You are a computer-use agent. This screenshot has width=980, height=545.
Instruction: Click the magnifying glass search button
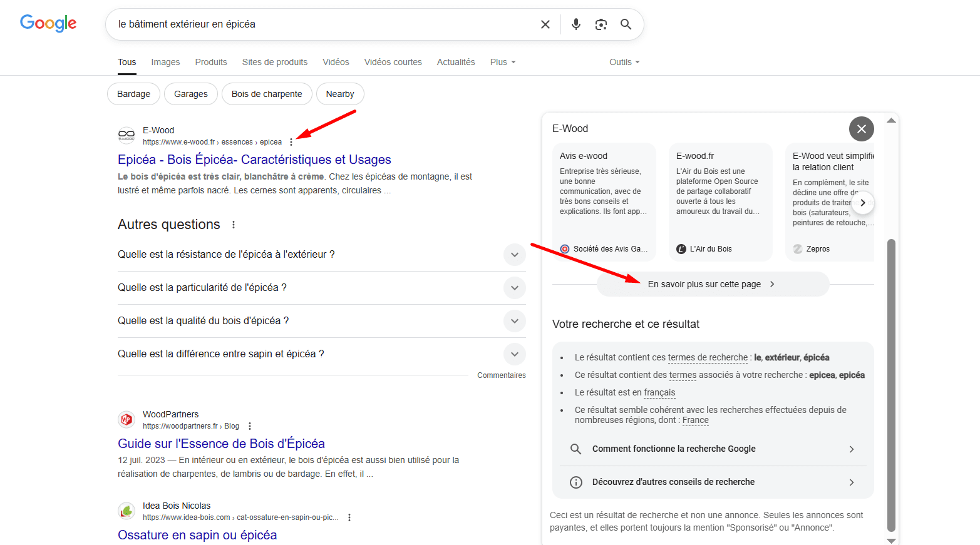626,24
